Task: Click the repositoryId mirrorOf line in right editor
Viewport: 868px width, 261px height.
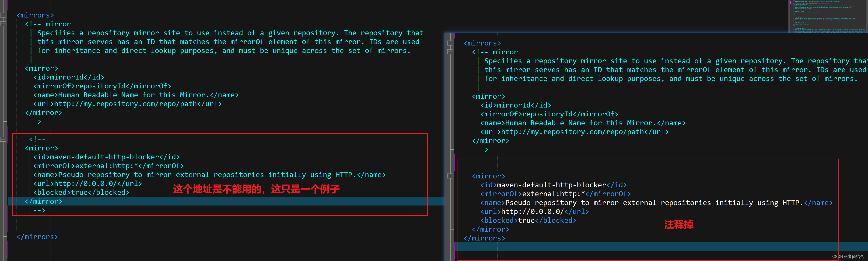Action: [x=549, y=114]
